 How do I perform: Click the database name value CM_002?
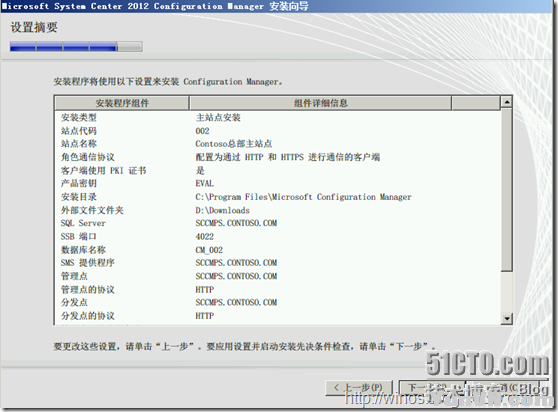coord(209,250)
